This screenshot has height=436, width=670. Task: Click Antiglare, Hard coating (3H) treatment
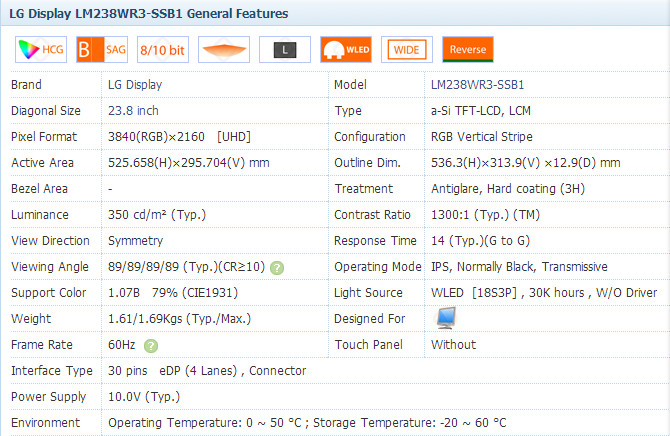coord(508,189)
